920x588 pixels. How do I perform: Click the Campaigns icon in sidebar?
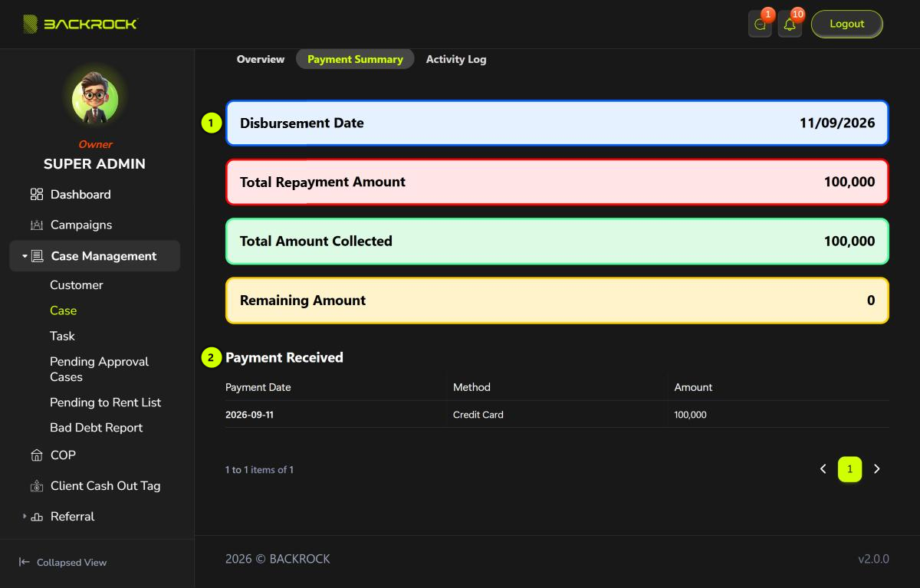pyautogui.click(x=37, y=225)
